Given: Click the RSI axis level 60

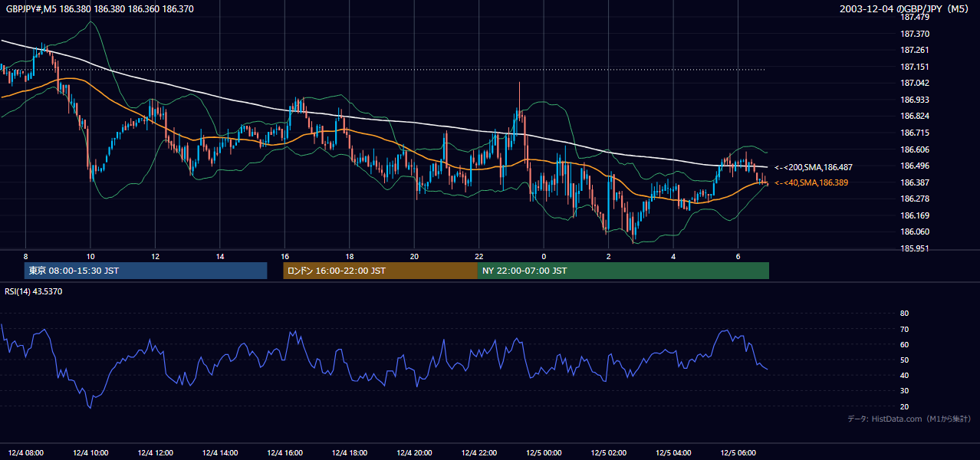Looking at the screenshot, I should click(x=904, y=344).
